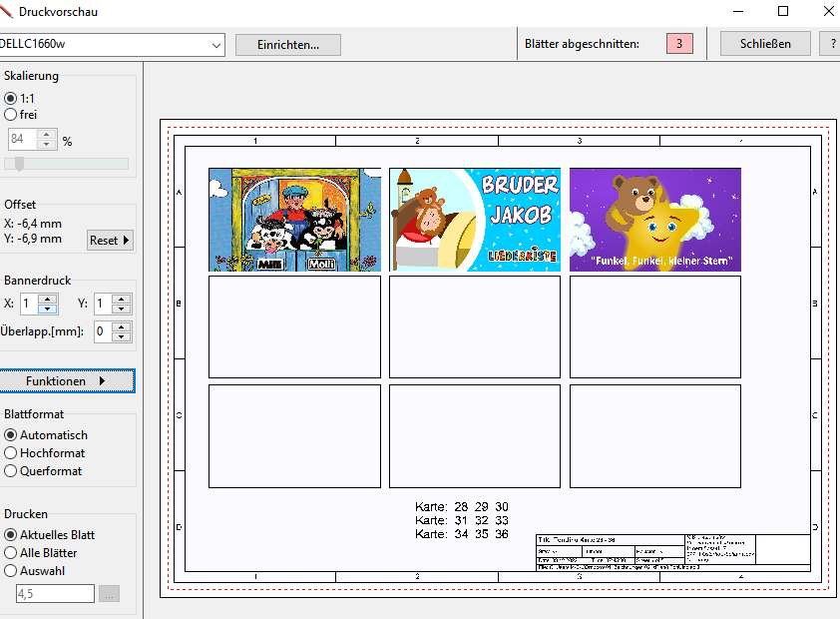Screen dimensions: 840x619
Task: Select the Auswahl print option
Action: pos(10,571)
